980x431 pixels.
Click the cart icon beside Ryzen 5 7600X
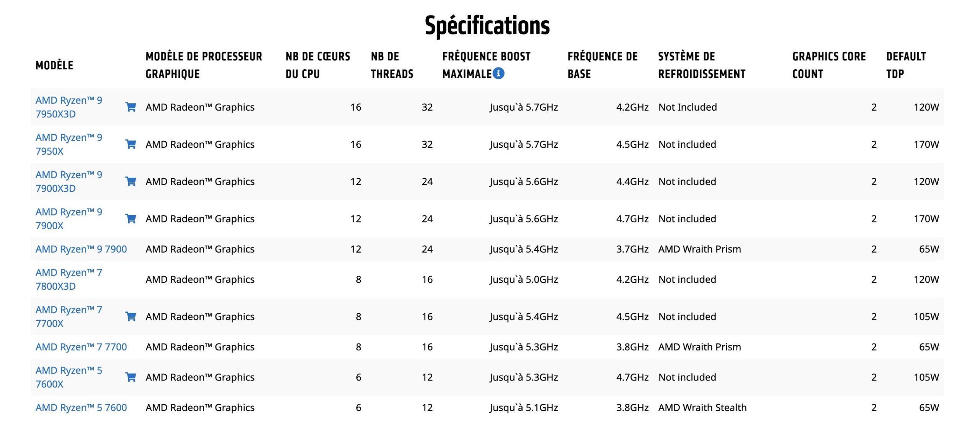pyautogui.click(x=131, y=377)
